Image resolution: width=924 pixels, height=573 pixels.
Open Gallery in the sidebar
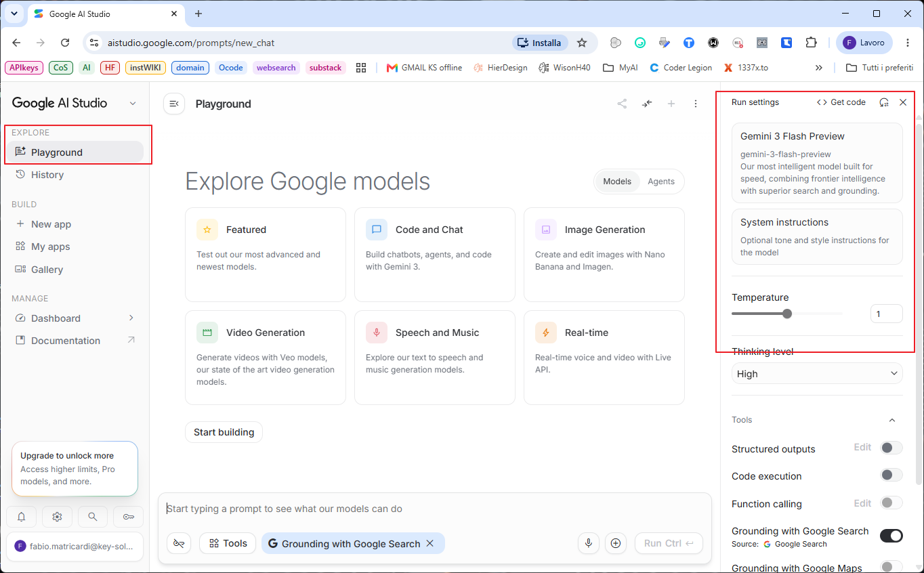click(x=75, y=270)
